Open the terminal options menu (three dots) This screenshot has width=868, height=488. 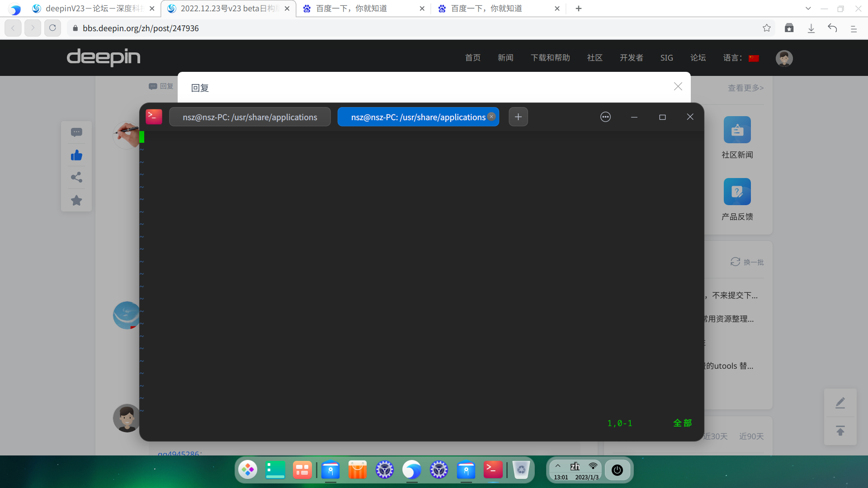605,117
